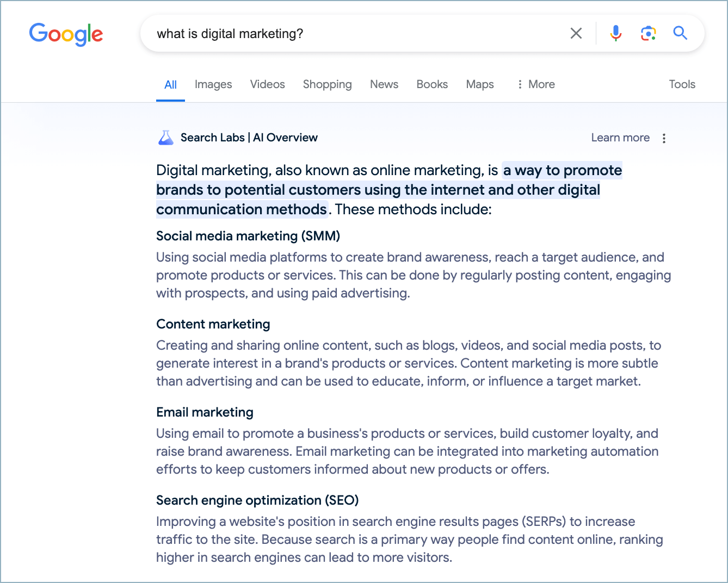Click the Search engine optimization (SEO) heading
This screenshot has height=583, width=728.
[257, 500]
